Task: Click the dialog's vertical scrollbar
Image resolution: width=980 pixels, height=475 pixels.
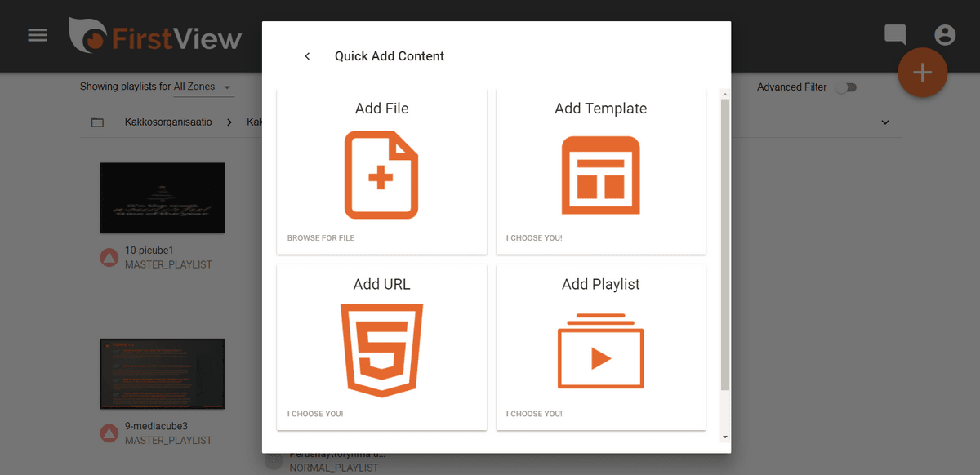Action: pos(725,245)
